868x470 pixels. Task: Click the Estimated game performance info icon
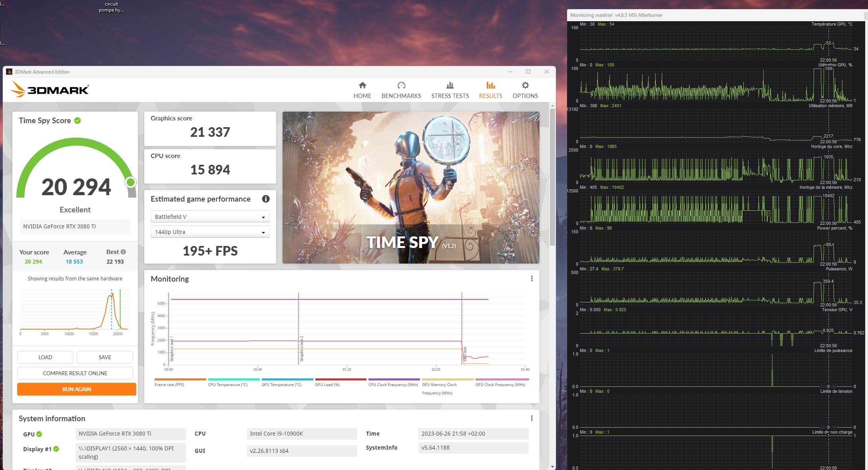point(266,199)
